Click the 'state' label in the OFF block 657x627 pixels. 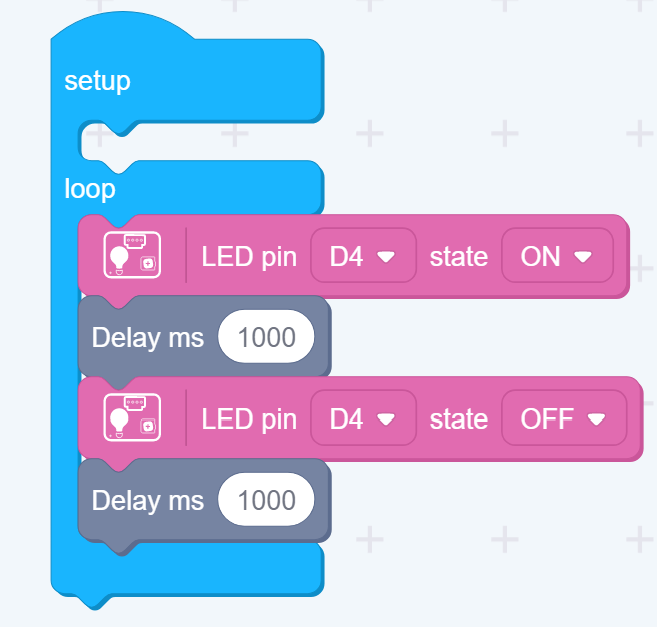pyautogui.click(x=459, y=419)
